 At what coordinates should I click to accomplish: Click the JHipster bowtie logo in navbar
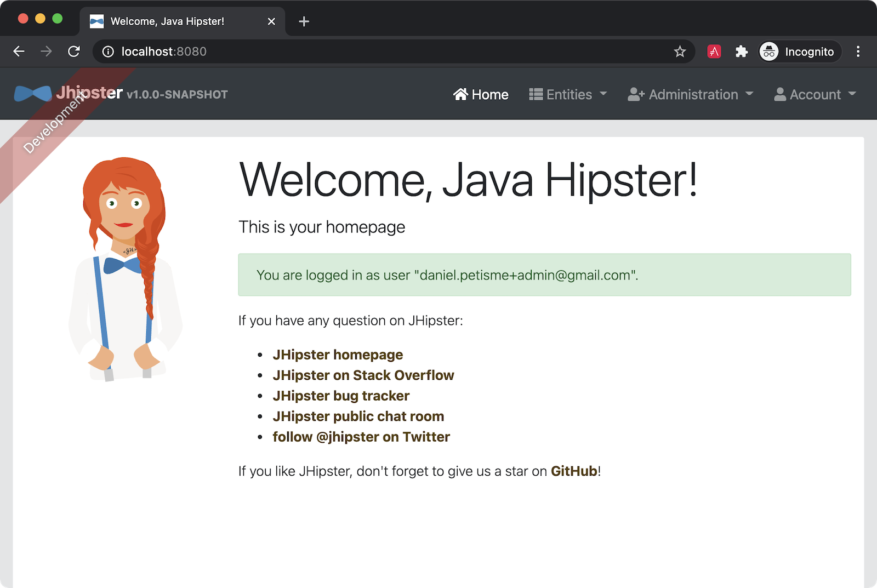(33, 94)
